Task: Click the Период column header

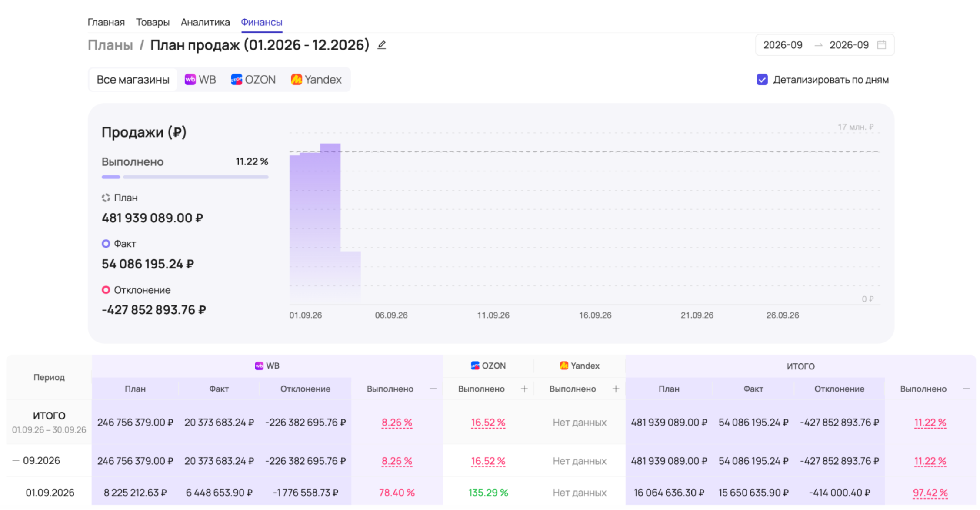Action: tap(49, 377)
